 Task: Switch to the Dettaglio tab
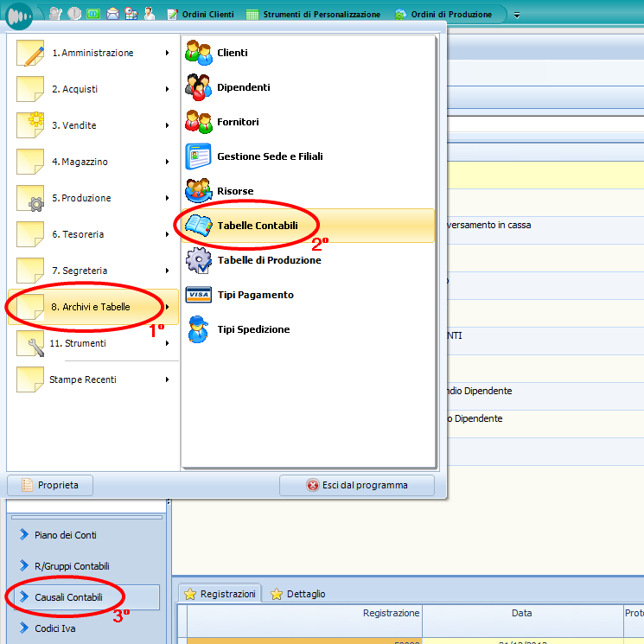point(299,594)
